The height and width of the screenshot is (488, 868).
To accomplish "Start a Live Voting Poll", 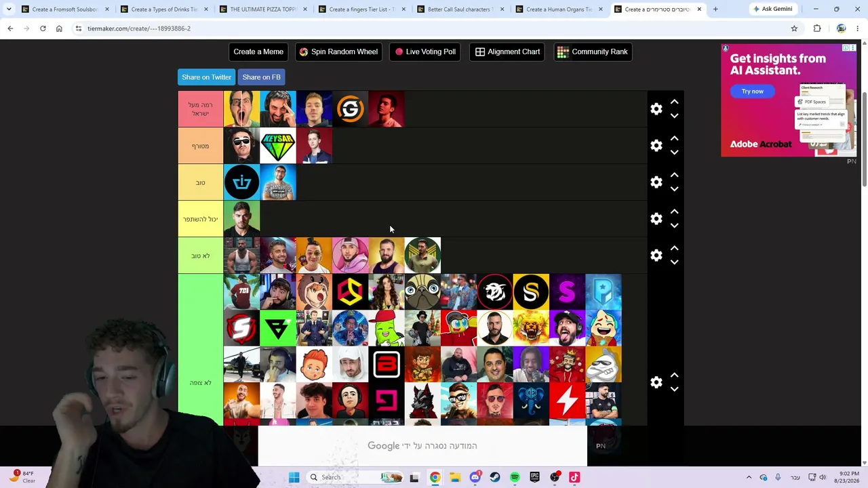I will 425,52.
